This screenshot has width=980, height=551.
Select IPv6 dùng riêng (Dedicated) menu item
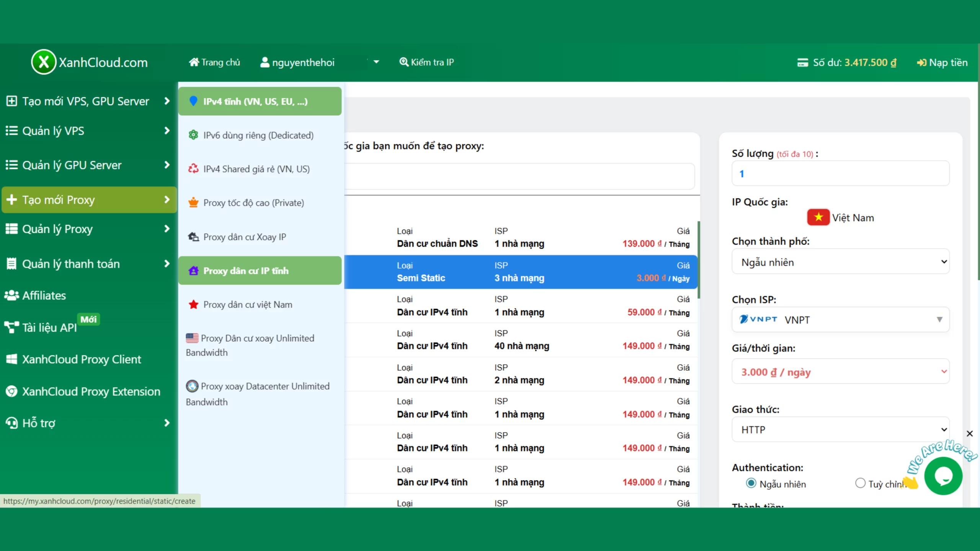(258, 135)
